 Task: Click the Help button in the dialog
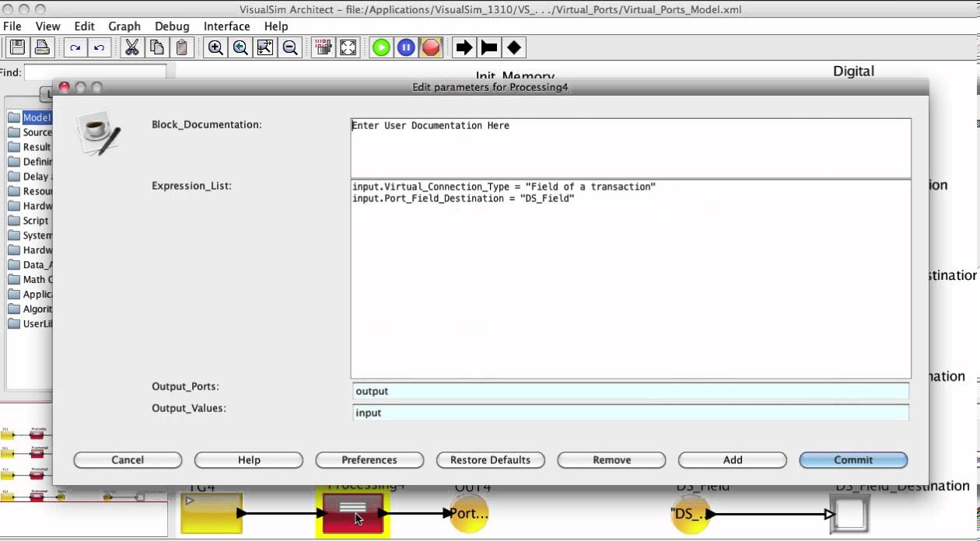249,460
